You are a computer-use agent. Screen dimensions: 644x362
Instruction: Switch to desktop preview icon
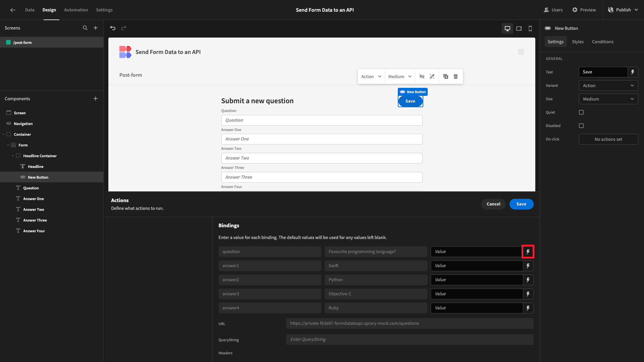click(507, 28)
